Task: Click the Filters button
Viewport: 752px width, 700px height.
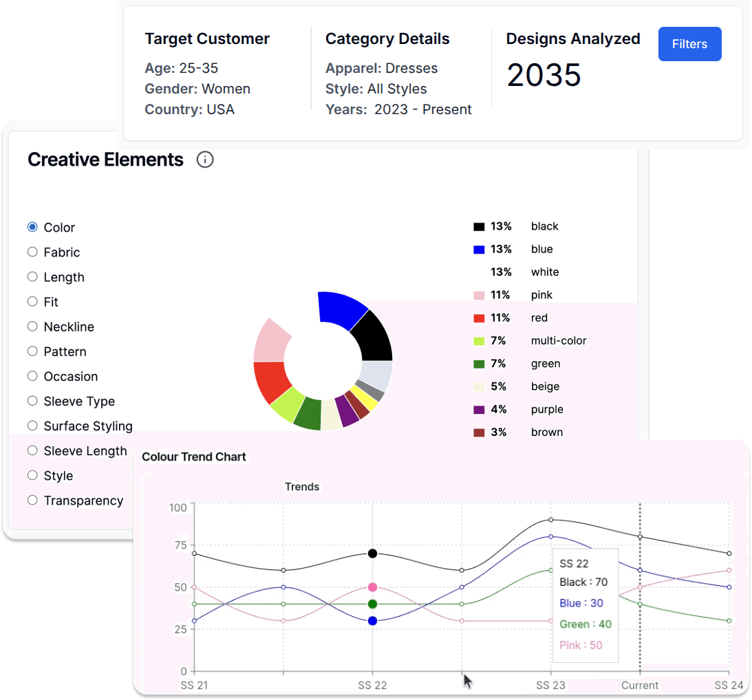Action: [x=689, y=43]
